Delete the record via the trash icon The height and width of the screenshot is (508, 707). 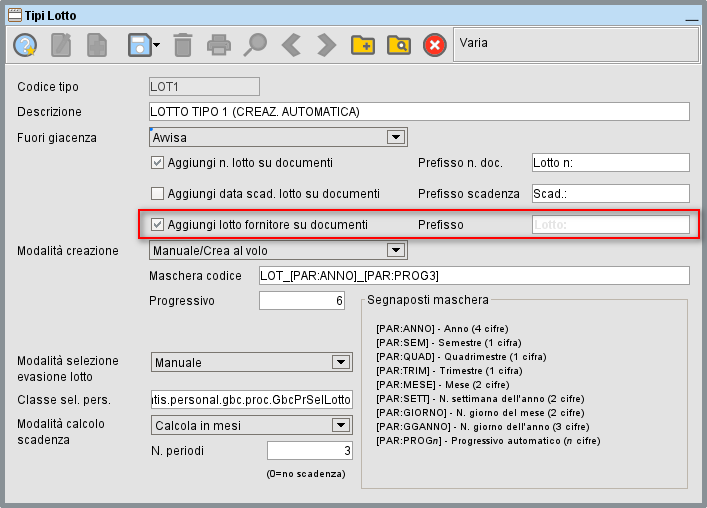pyautogui.click(x=183, y=45)
